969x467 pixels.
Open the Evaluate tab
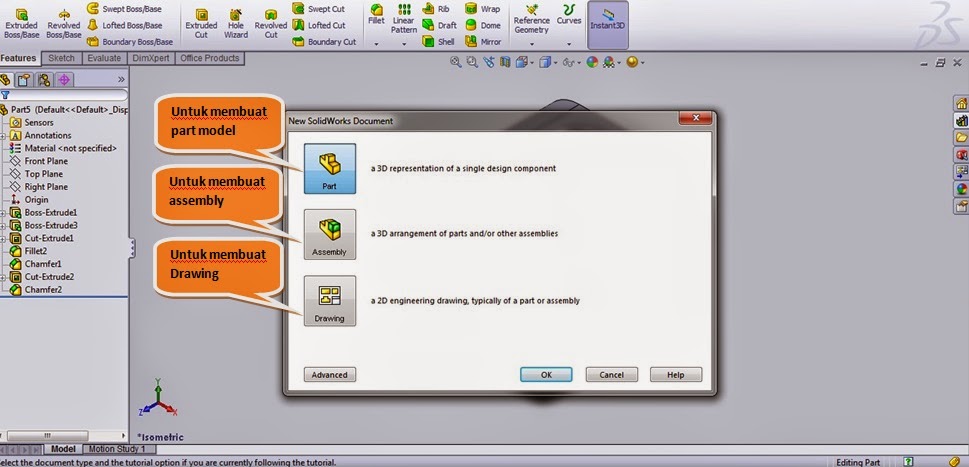pos(104,59)
